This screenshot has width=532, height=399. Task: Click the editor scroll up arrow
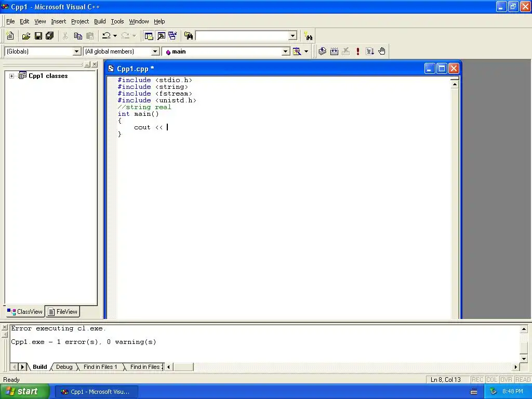click(x=455, y=84)
